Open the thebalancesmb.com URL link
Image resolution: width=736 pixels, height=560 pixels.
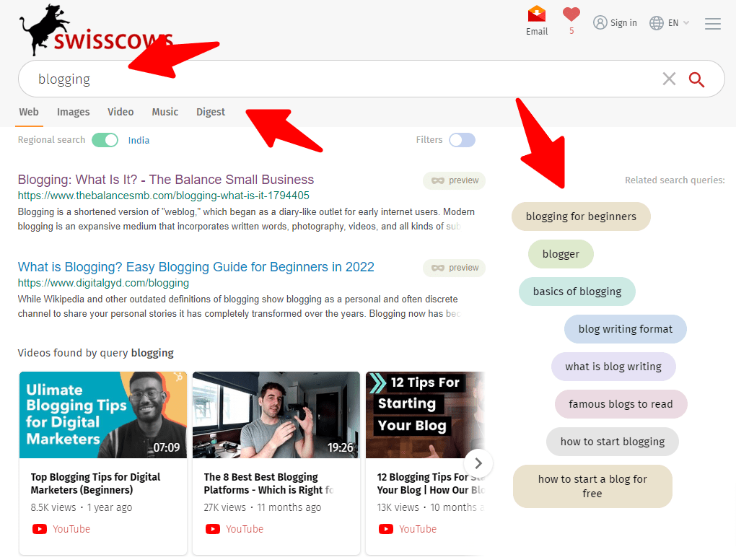pos(163,196)
